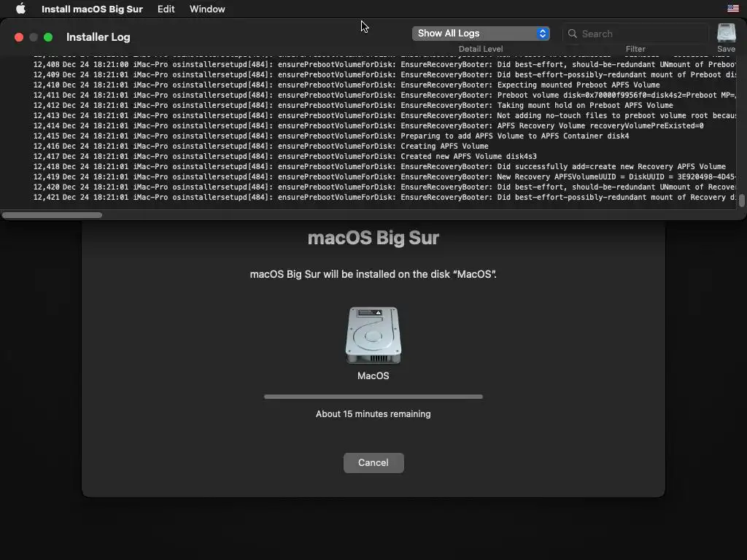Select log line 12,414 recoveryVolumePreExisted
Viewport: 747px width, 560px height.
[368, 125]
